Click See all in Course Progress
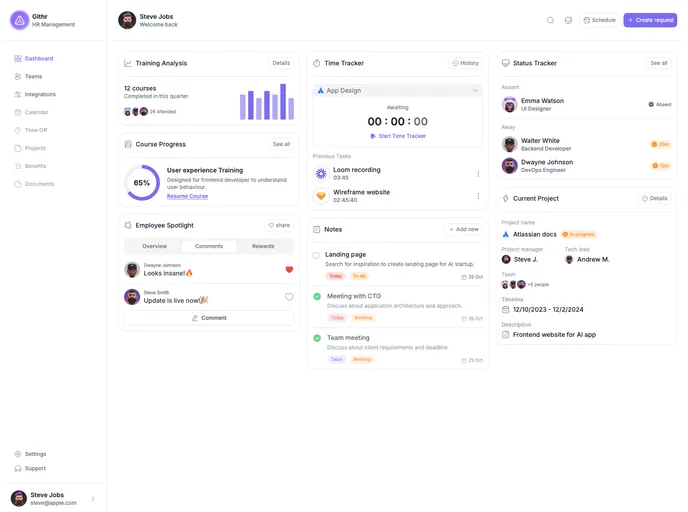The width and height of the screenshot is (688, 512). pos(281,144)
